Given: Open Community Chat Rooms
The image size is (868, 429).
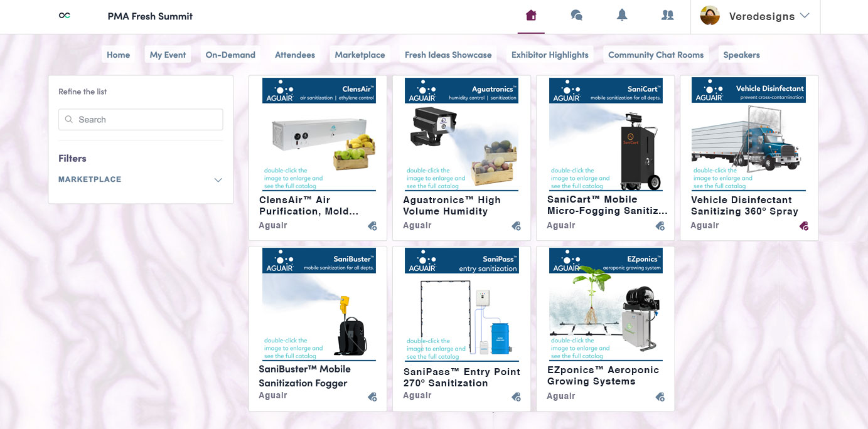Looking at the screenshot, I should 656,55.
